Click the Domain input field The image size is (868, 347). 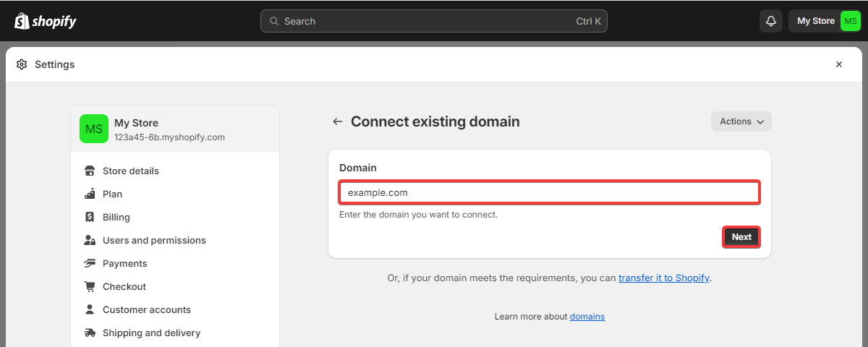549,193
